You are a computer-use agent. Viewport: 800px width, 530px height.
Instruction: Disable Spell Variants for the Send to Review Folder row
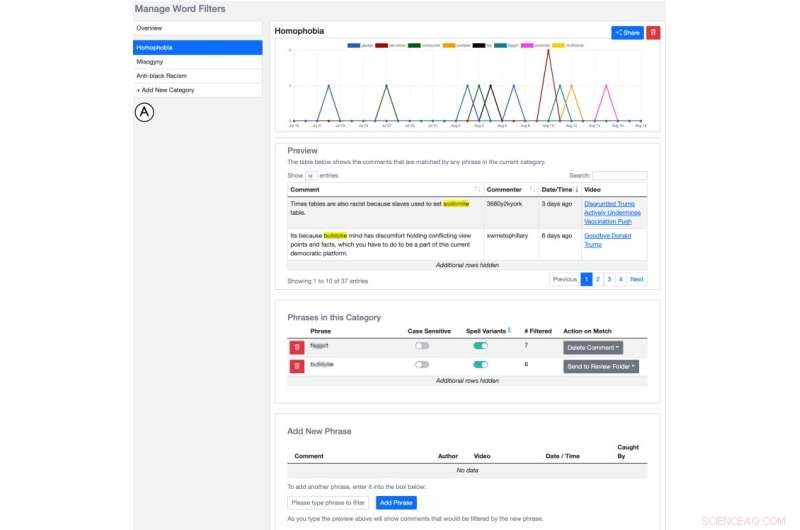click(481, 365)
